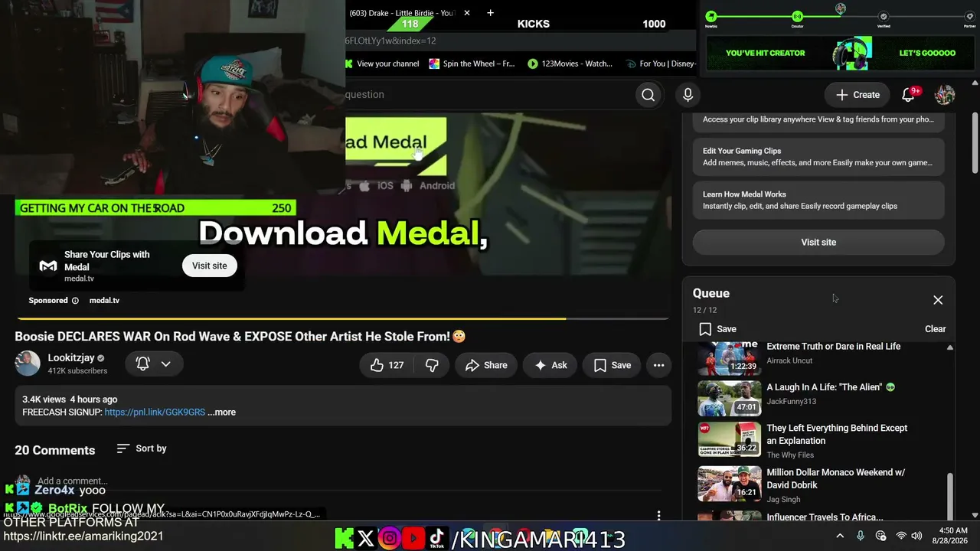Click the medal.tv link beside Sponsored
The width and height of the screenshot is (980, 551).
pyautogui.click(x=104, y=301)
